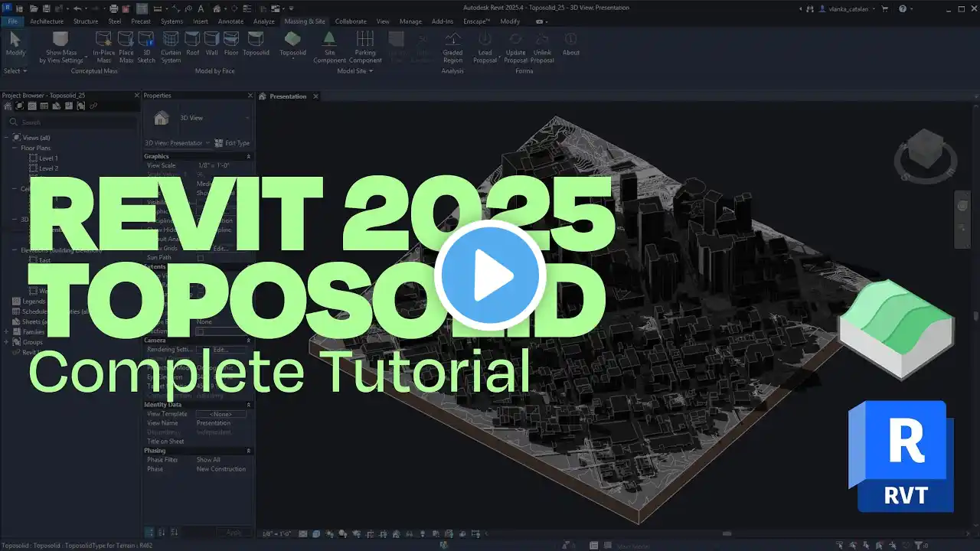Click the Edit Type button

coord(233,143)
